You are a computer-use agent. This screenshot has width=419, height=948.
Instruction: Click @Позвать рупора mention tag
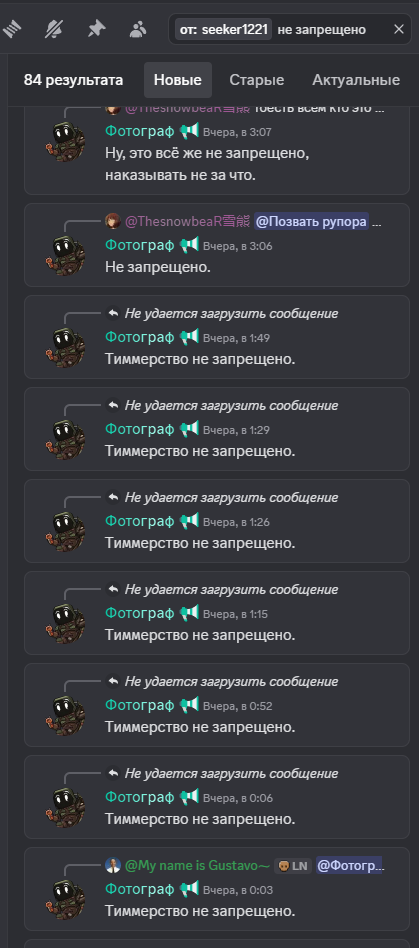point(311,222)
